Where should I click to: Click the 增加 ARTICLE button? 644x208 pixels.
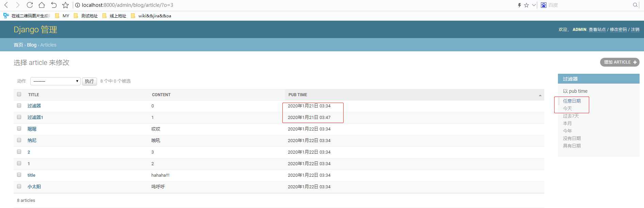coord(620,62)
